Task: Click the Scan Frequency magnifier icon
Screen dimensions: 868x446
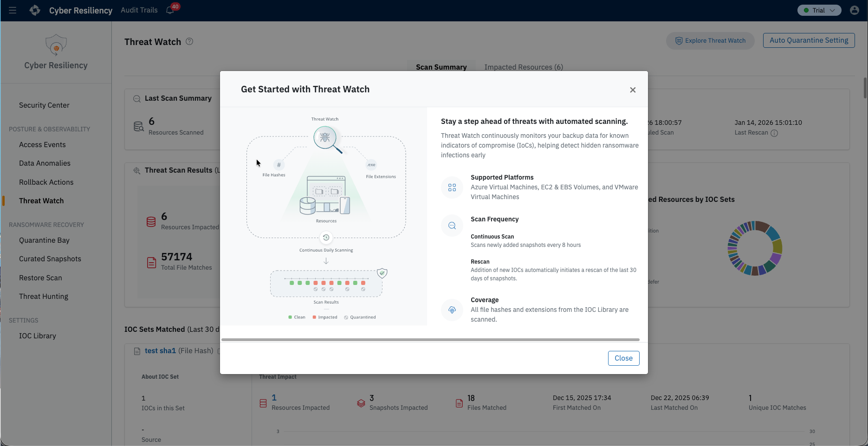Action: tap(452, 226)
